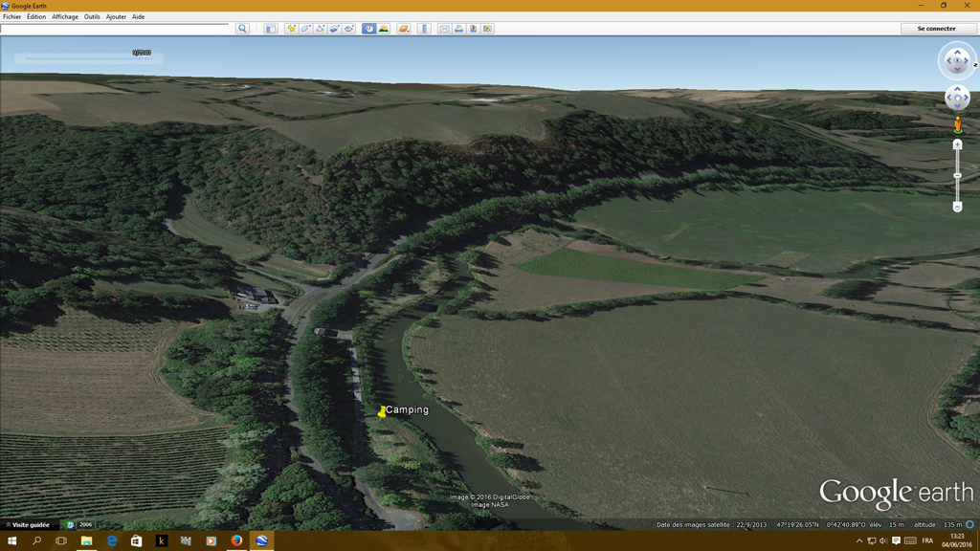Open the Action Center notification icon

click(896, 541)
